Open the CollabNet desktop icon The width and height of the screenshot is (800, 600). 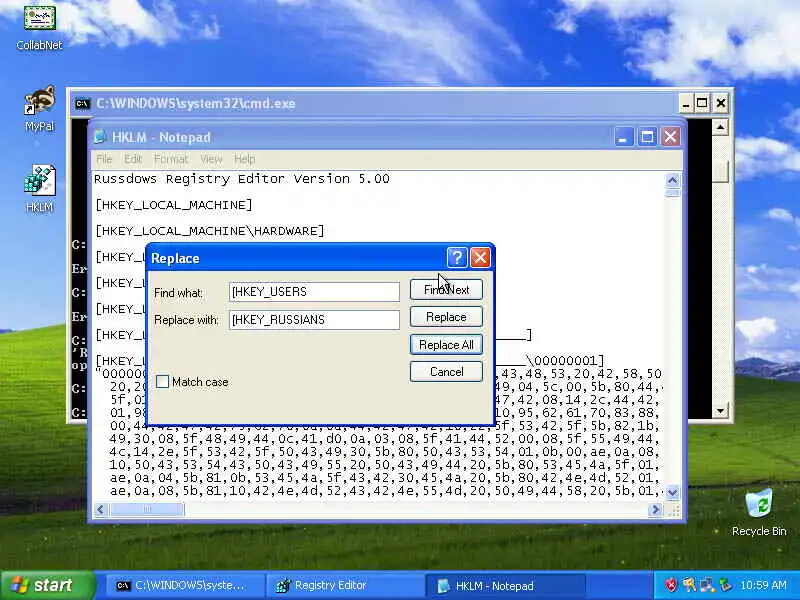point(40,27)
